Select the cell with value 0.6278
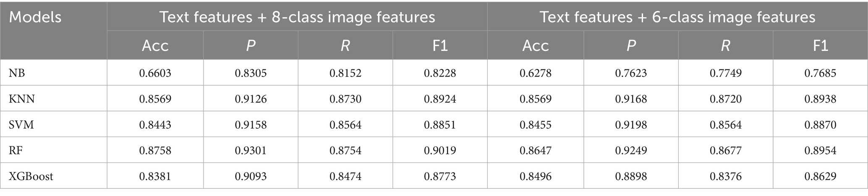This screenshot has height=196, width=868. tap(536, 73)
